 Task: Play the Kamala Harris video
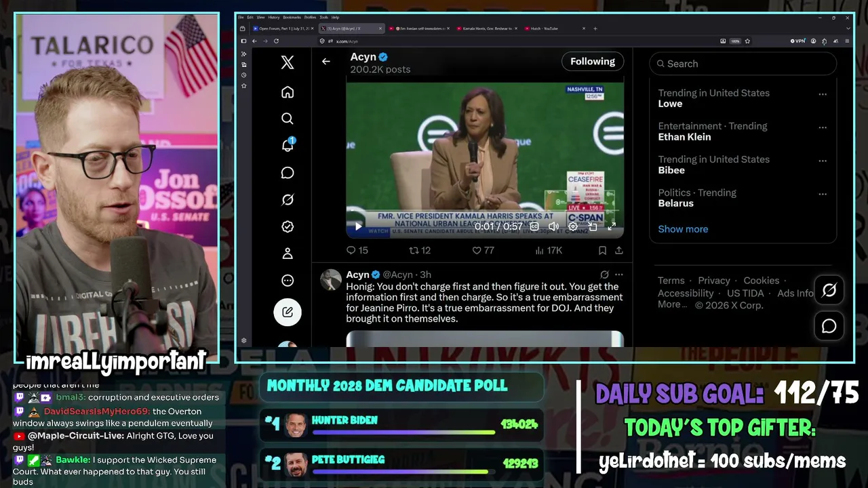(x=358, y=226)
